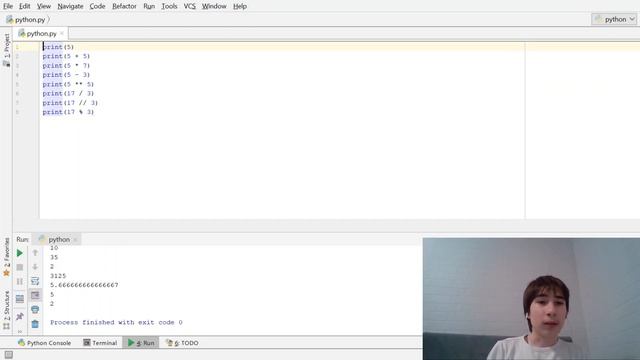Open the Tools menu
640x360 pixels.
click(x=169, y=6)
